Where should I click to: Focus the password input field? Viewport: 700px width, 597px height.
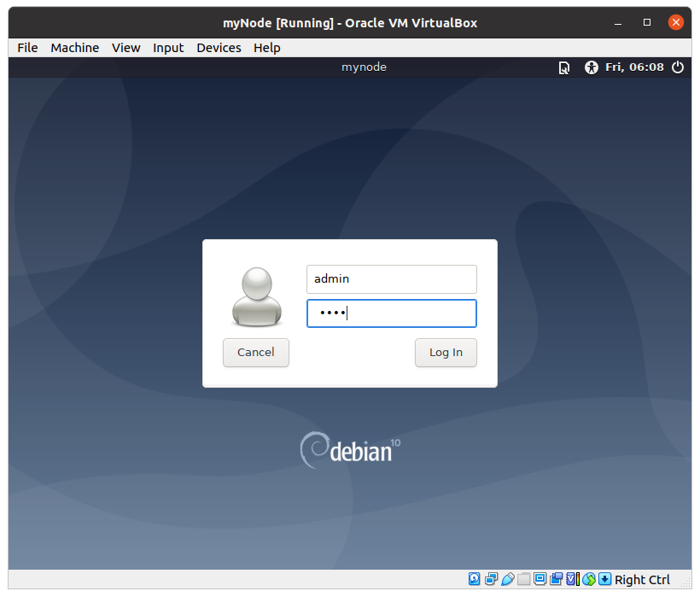click(392, 313)
